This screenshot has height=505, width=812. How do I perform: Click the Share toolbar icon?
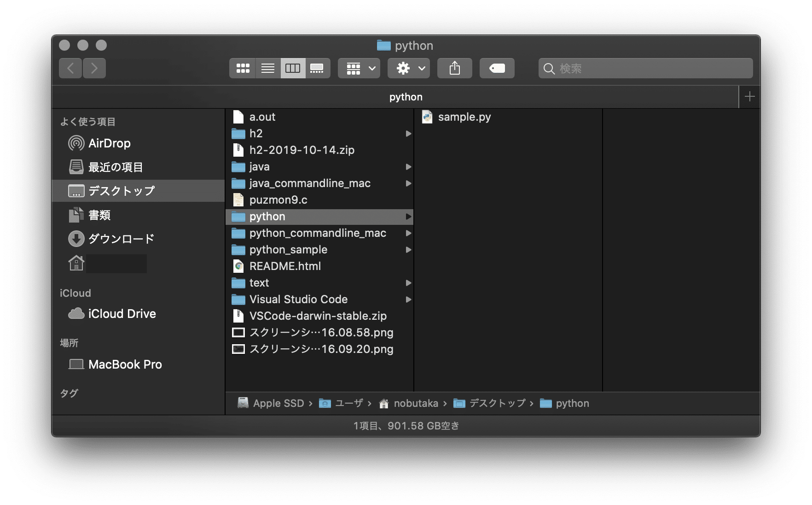(x=454, y=69)
